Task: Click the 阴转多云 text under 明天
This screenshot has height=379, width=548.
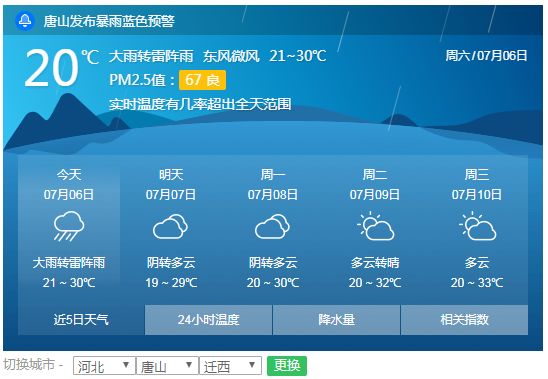Action: tap(171, 263)
